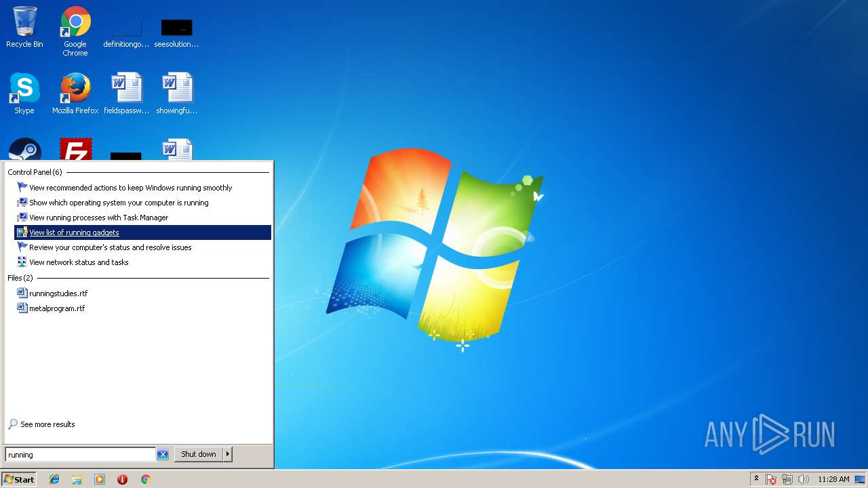Click See more results link

pyautogui.click(x=47, y=424)
